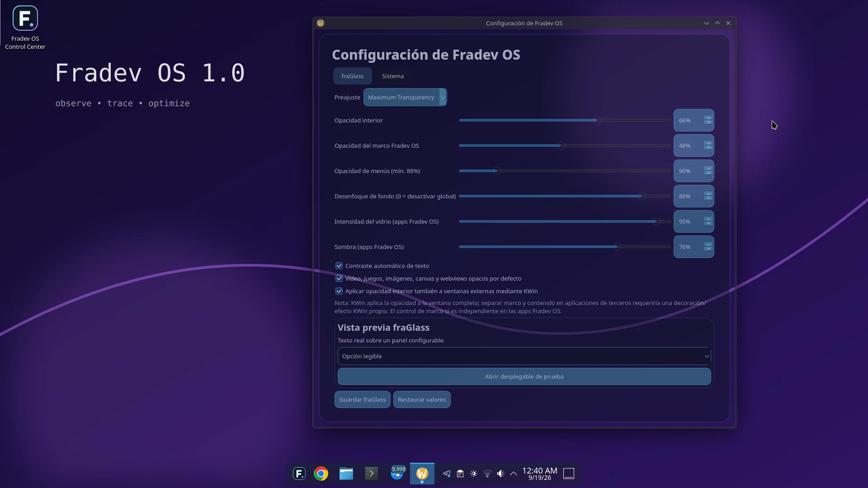Open the Fradev launcher in the taskbar

point(299,474)
